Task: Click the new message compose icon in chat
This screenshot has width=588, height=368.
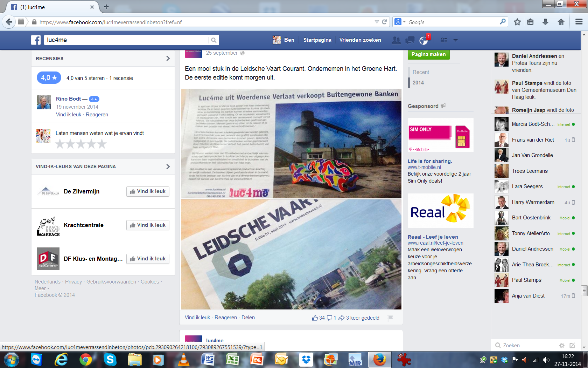Action: [x=572, y=346]
